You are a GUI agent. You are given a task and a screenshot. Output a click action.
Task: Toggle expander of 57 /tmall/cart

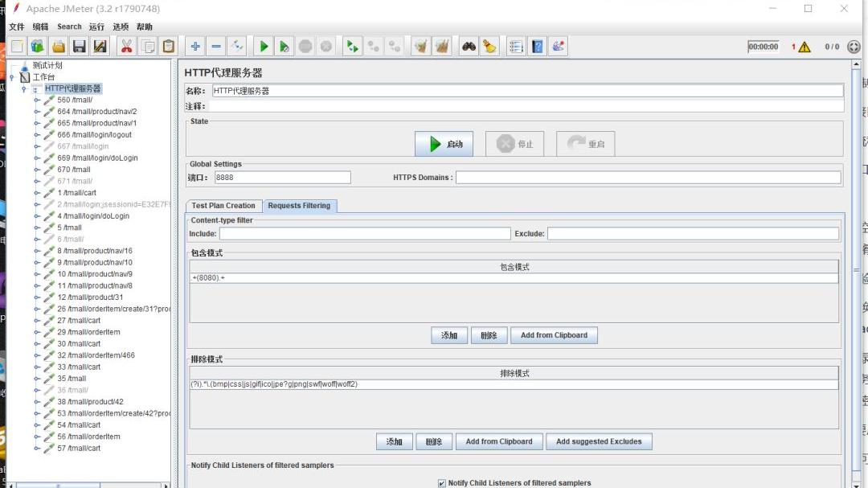[x=36, y=449]
